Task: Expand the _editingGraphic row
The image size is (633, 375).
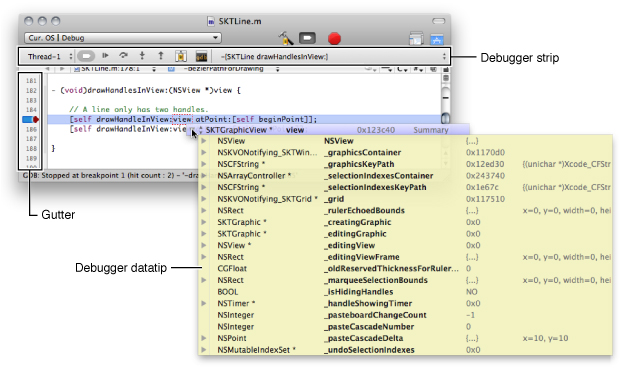Action: coord(204,234)
